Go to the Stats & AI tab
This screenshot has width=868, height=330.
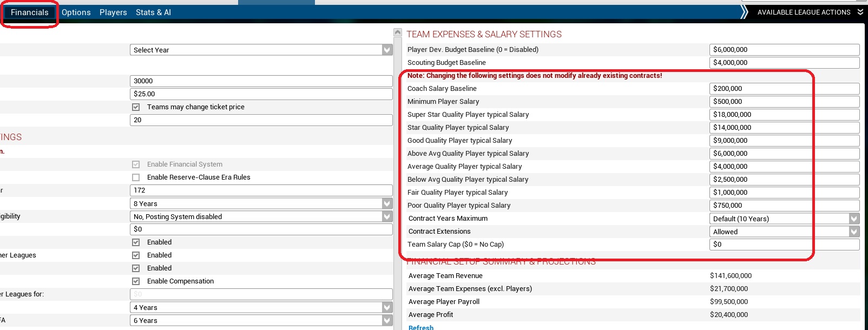(153, 12)
